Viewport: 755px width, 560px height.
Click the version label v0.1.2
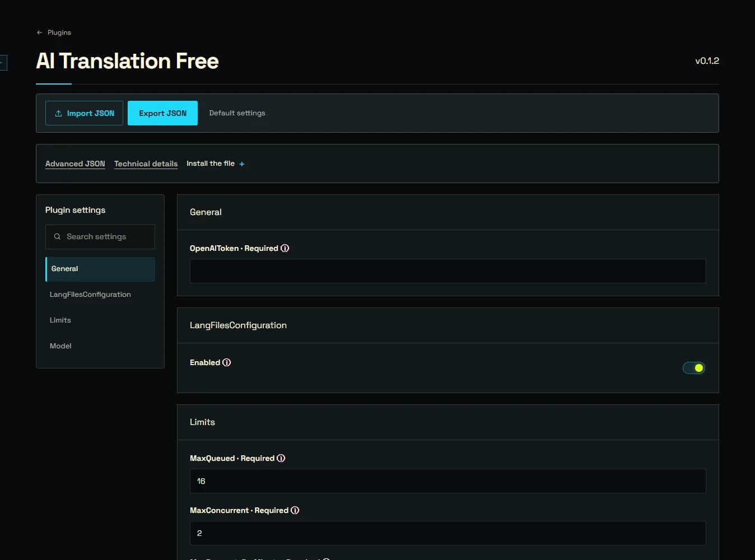point(707,60)
